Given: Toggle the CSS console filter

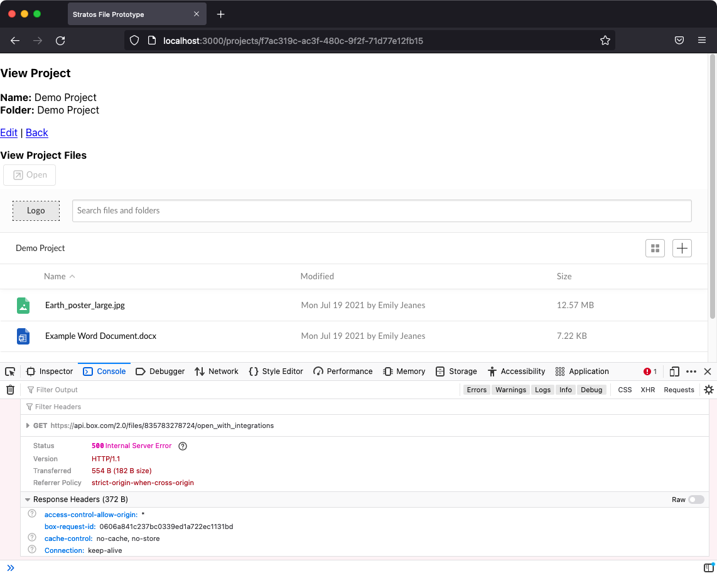Looking at the screenshot, I should click(x=625, y=390).
